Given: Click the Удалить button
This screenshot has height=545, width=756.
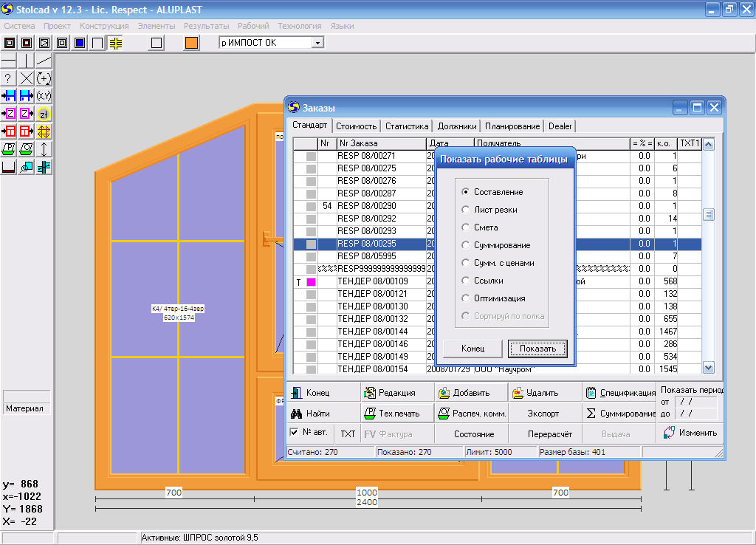Looking at the screenshot, I should 545,393.
